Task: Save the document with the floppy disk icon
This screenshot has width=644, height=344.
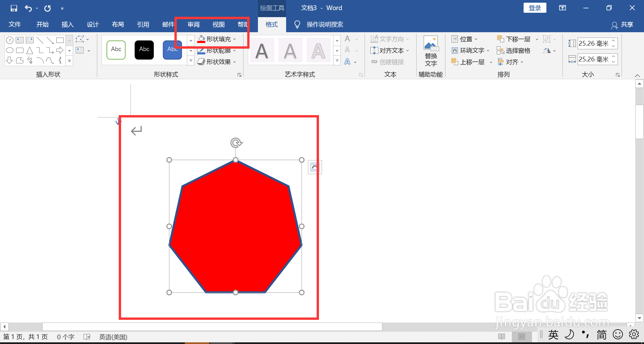Action: coord(14,8)
